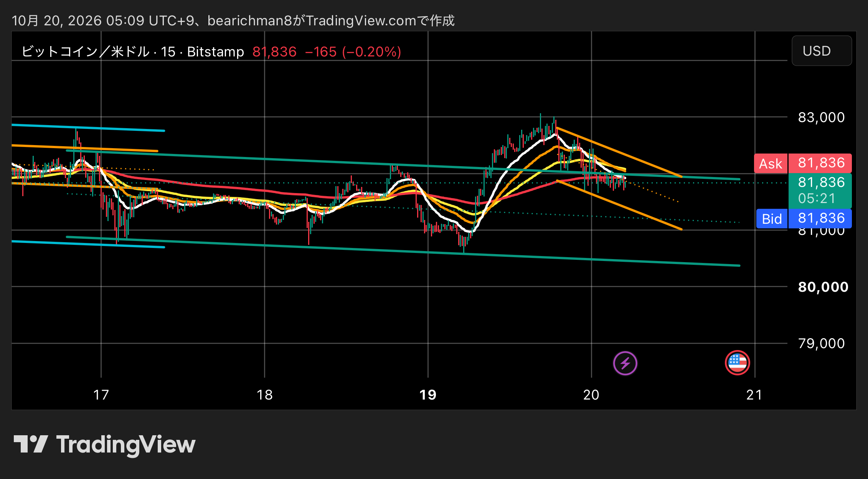Click the −165 (−0.20%) price change text

click(353, 52)
